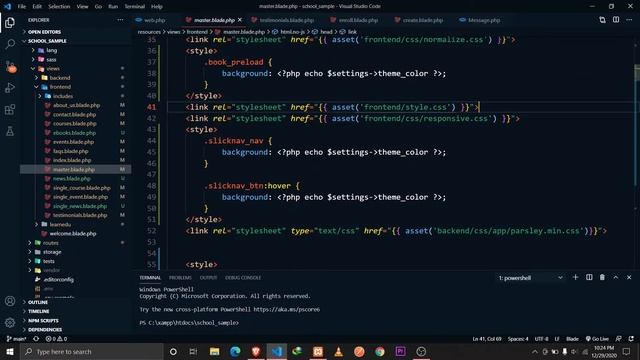Click Ln 41, Col 69 status entry

487,339
